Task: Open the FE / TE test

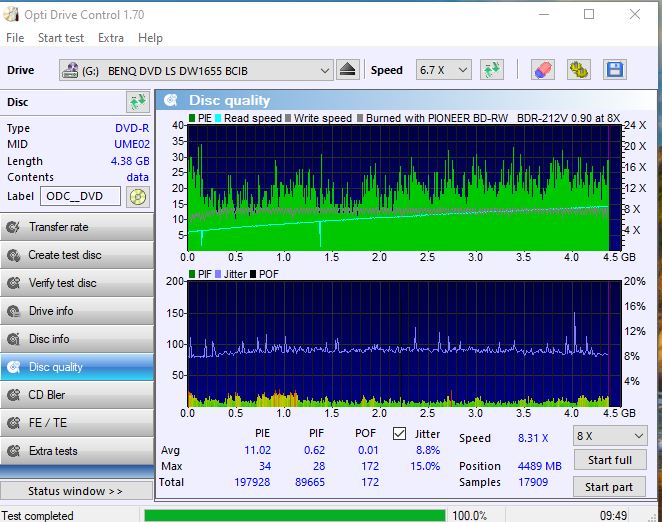Action: [x=77, y=423]
